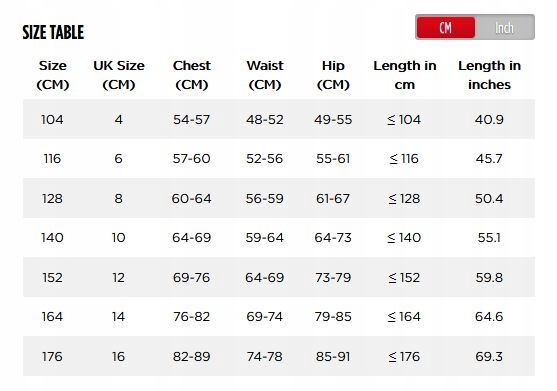The width and height of the screenshot is (557, 391).
Task: Click the Hip (CM) column header
Action: click(333, 75)
